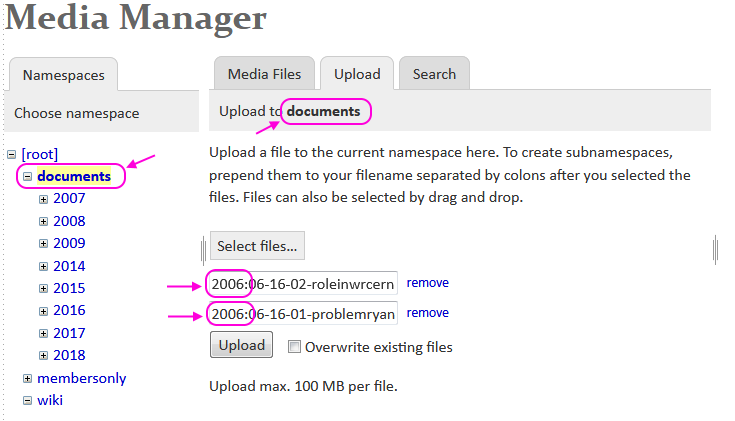Enable Overwrite existing files checkbox
Screen dimensions: 735x421
pos(294,347)
